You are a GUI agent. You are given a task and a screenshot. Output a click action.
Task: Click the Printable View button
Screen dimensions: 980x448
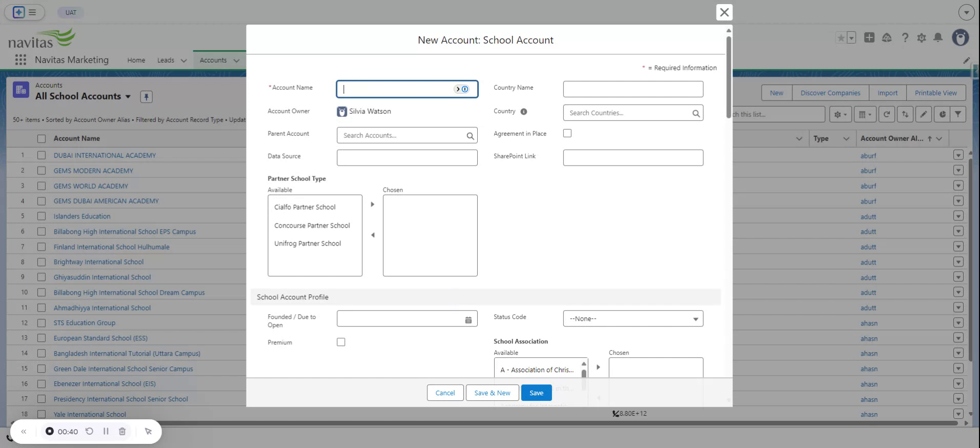click(936, 93)
